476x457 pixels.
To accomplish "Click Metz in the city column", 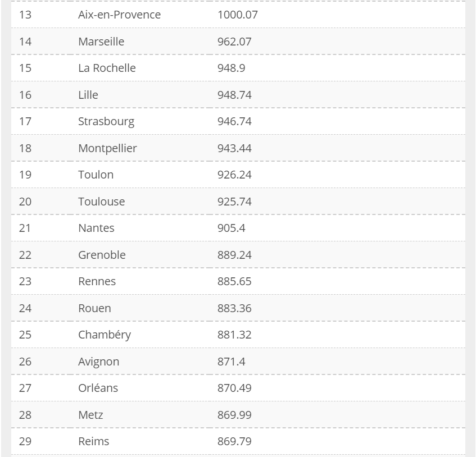I will coord(90,415).
